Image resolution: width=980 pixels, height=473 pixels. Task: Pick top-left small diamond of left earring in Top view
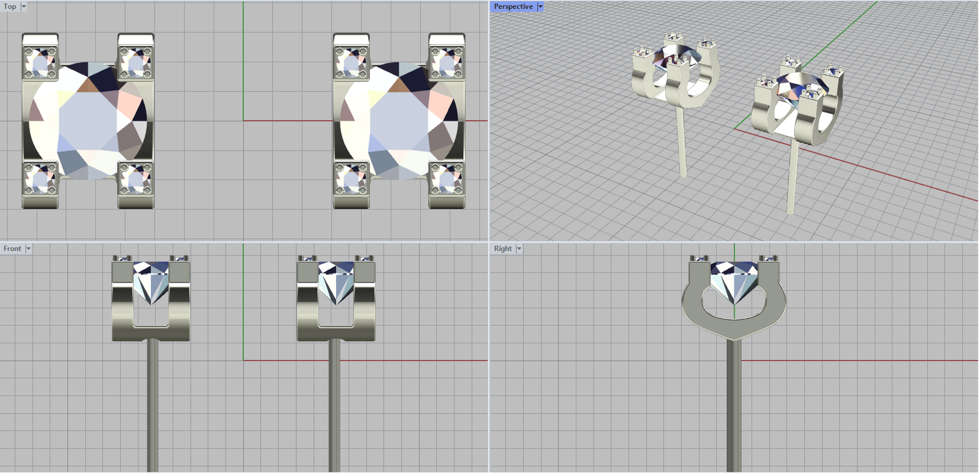[x=40, y=63]
